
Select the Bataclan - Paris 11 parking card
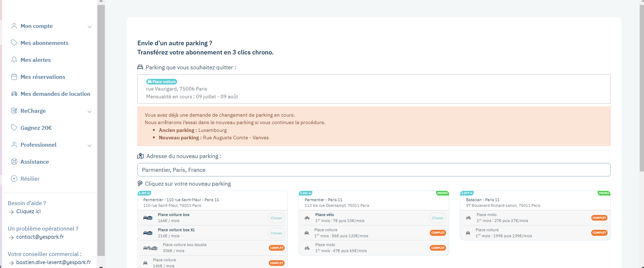click(x=535, y=202)
